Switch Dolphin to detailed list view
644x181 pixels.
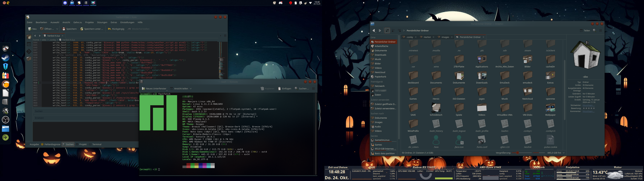pos(393,31)
